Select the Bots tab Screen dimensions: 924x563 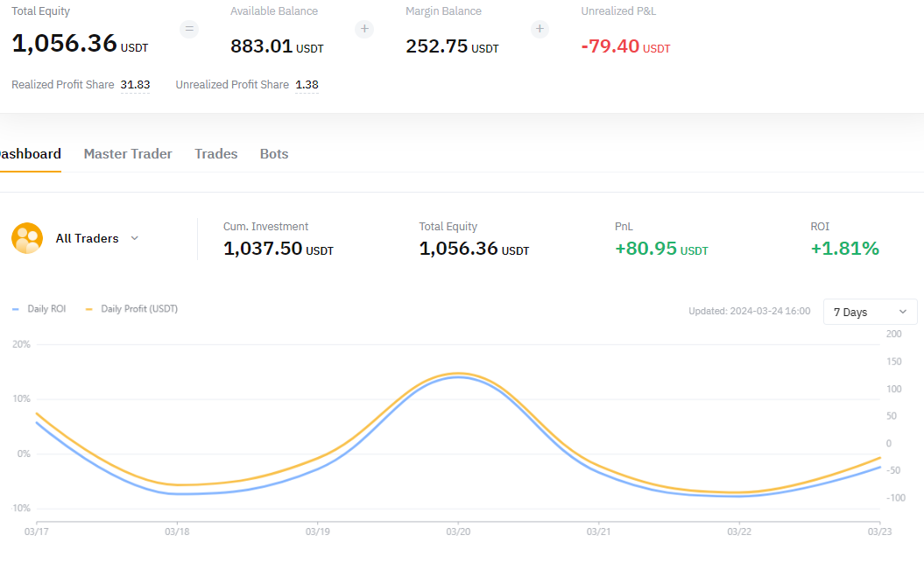274,154
